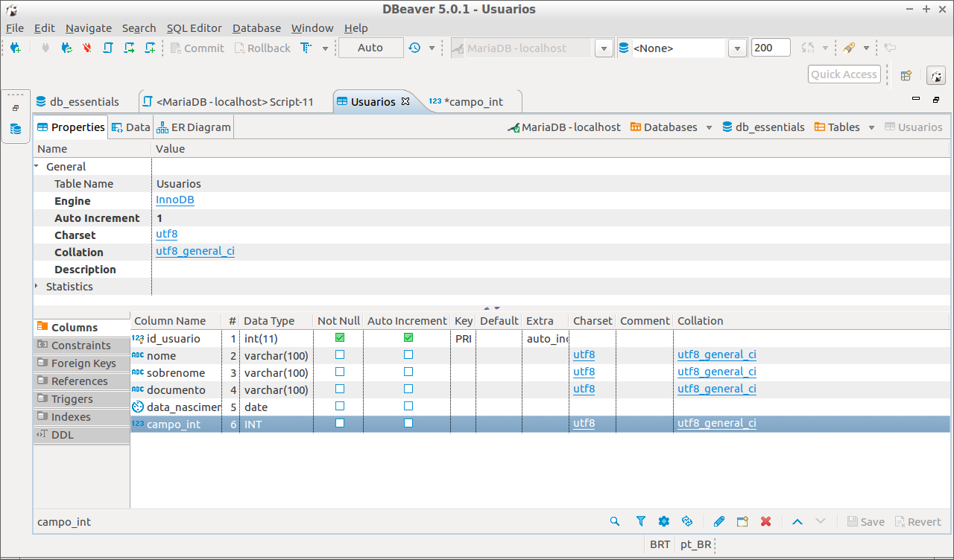
Task: Click the Reconnect plug icon in toolbar
Action: coord(66,48)
